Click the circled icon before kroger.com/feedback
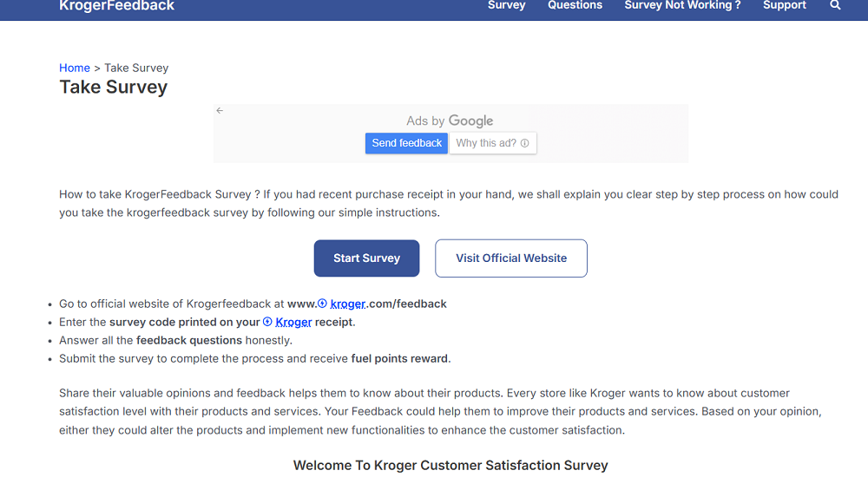Screen dimensions: 868x477 pos(322,304)
